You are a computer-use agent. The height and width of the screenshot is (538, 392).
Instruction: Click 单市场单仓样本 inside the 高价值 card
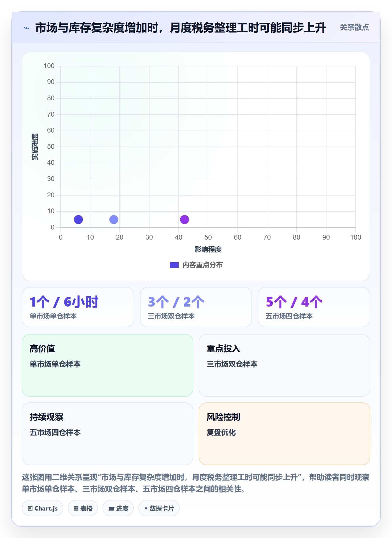tap(55, 364)
